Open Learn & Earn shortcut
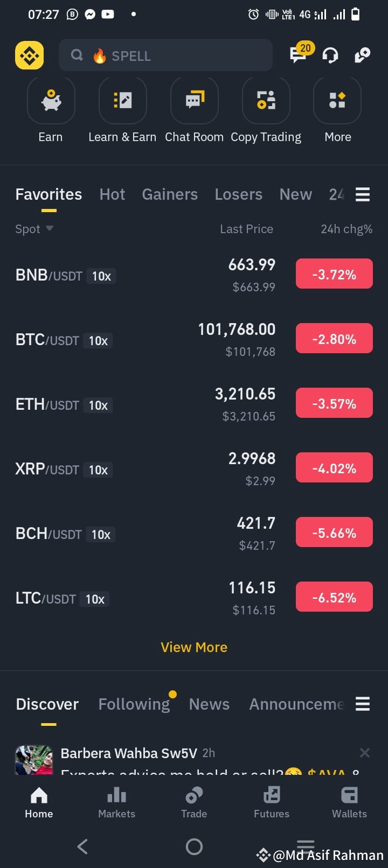This screenshot has height=868, width=388. (123, 101)
